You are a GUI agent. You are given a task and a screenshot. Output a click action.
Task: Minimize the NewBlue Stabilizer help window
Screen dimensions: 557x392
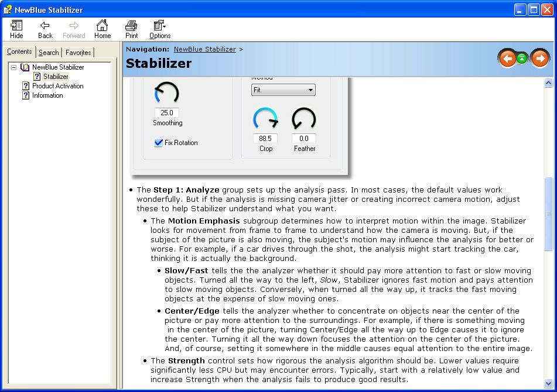click(520, 9)
